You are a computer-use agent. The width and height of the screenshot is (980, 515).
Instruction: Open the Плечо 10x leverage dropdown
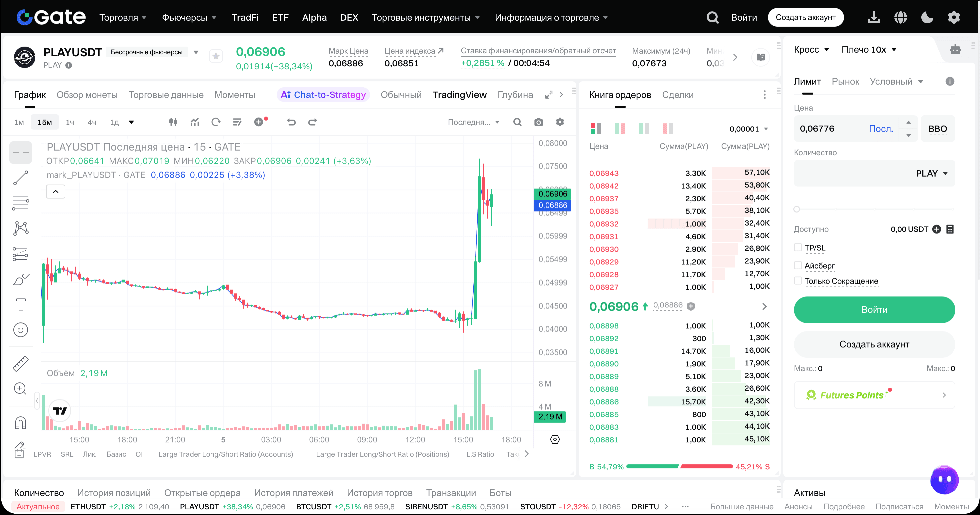[x=869, y=49]
